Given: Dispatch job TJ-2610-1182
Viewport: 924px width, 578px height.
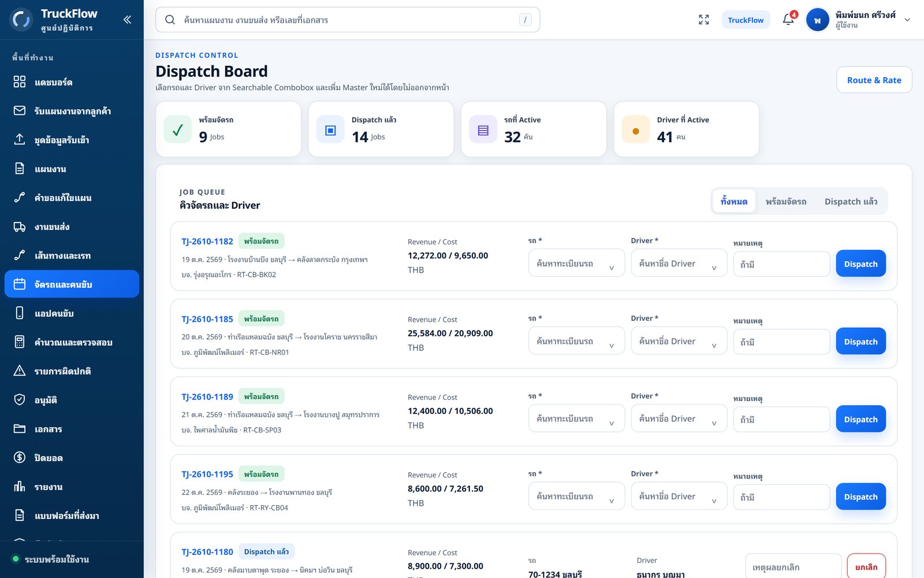Looking at the screenshot, I should 860,264.
